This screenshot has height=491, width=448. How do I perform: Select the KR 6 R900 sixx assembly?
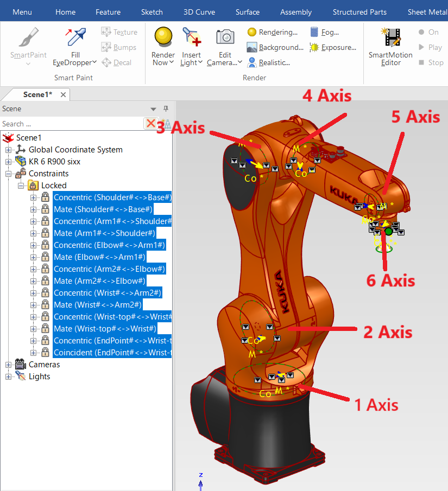[x=54, y=162]
